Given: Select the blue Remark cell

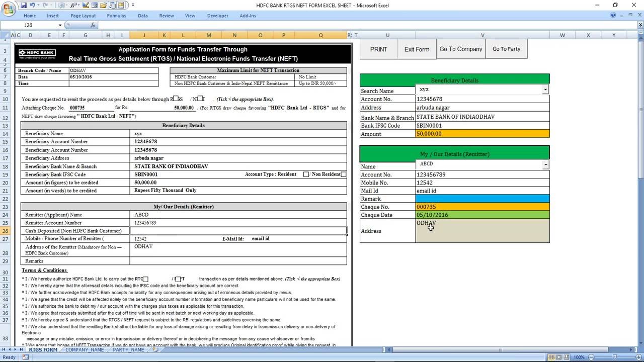Looking at the screenshot, I should pyautogui.click(x=482, y=199).
